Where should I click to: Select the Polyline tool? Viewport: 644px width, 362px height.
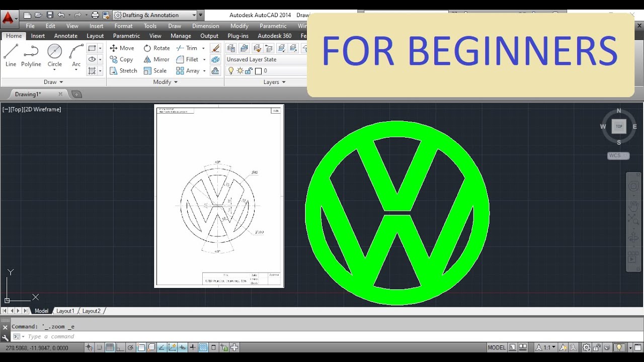tap(31, 55)
